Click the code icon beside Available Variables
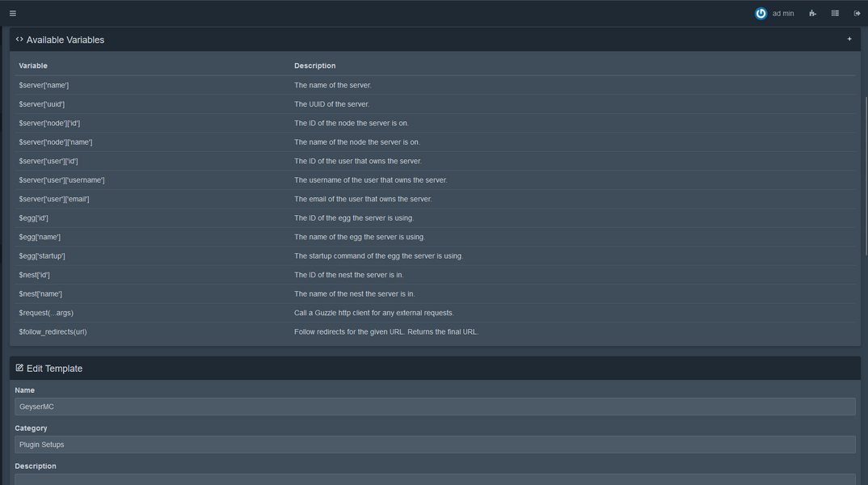 pos(19,39)
